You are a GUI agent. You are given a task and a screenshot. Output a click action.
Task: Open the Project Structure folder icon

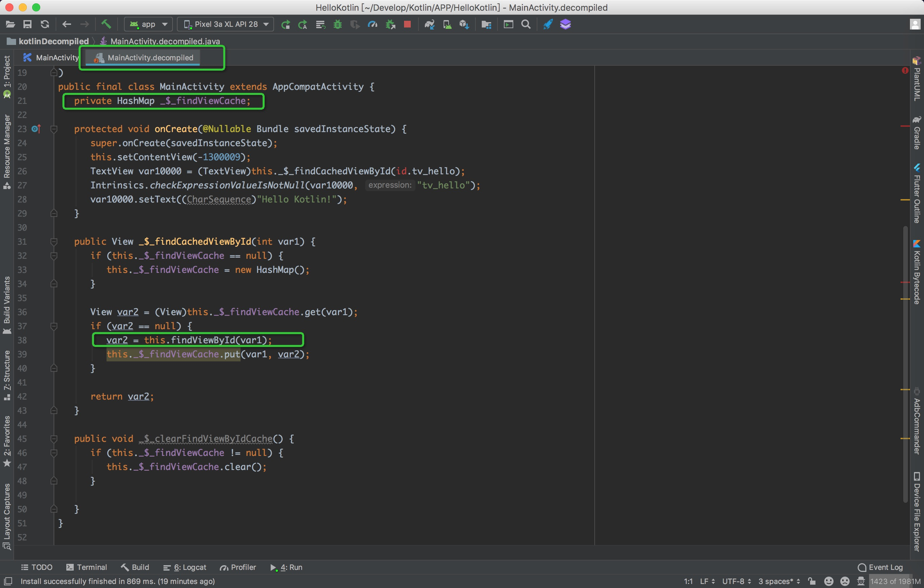(x=486, y=24)
